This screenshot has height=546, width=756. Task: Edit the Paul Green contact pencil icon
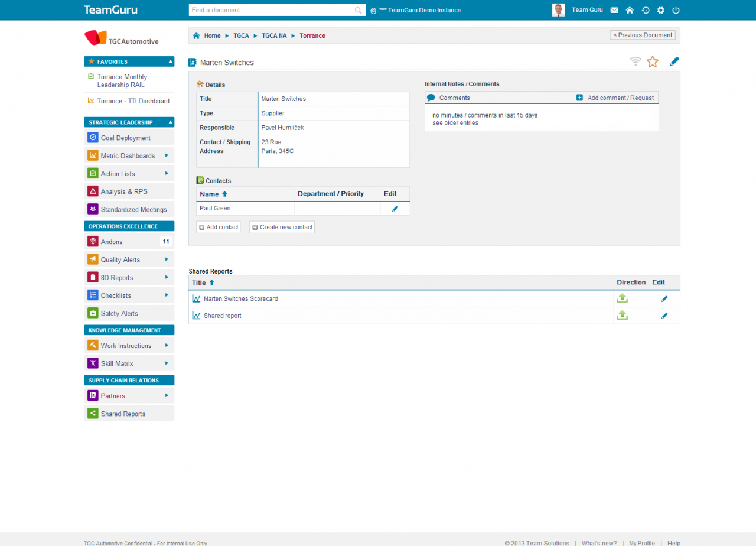[395, 209]
